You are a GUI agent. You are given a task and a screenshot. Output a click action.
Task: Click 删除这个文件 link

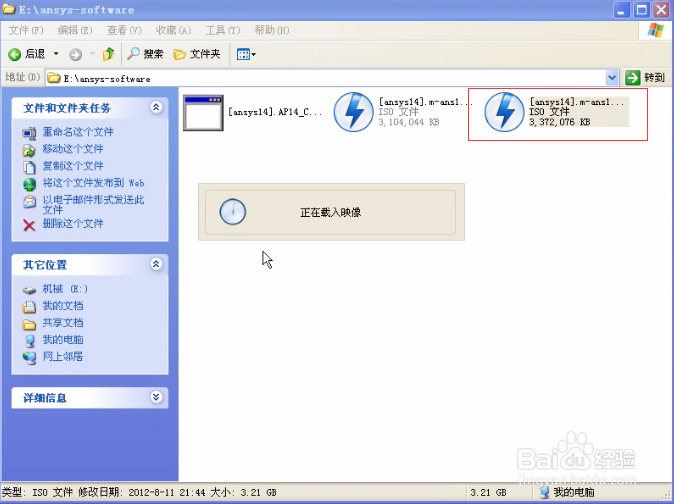click(x=73, y=223)
